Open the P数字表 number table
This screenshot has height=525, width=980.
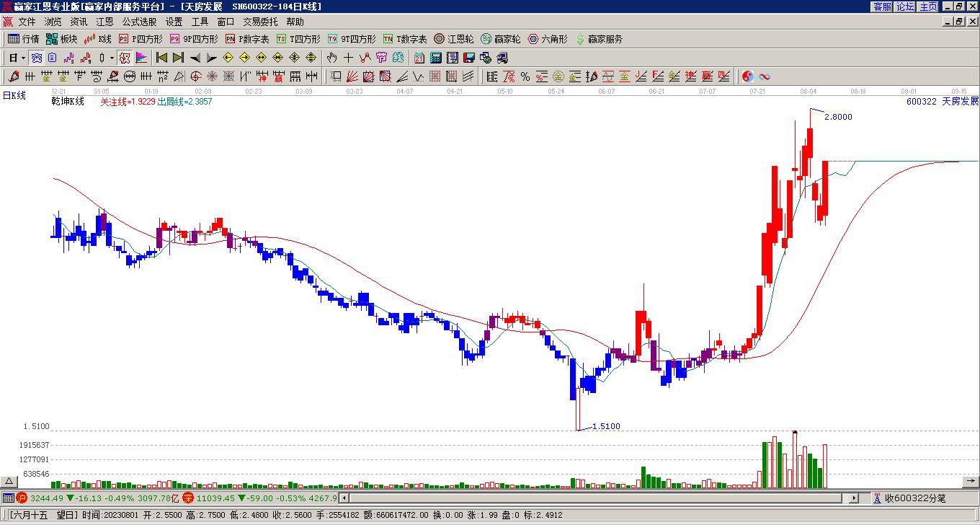247,39
